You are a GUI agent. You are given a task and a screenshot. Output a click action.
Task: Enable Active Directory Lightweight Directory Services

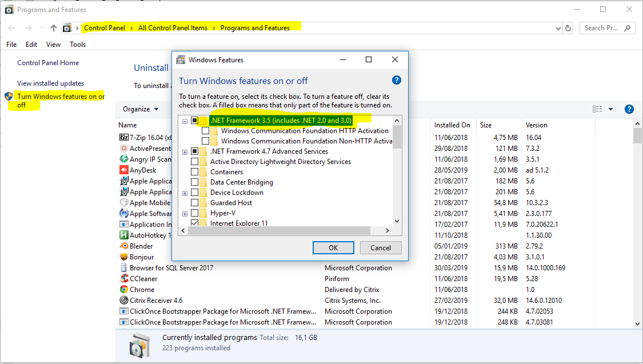point(195,162)
